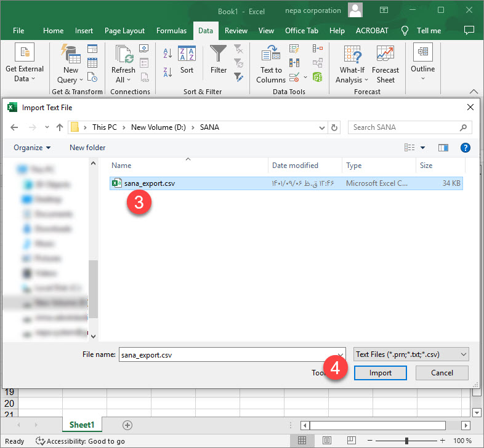Switch to Page Break Preview
This screenshot has width=484, height=448.
coord(351,441)
